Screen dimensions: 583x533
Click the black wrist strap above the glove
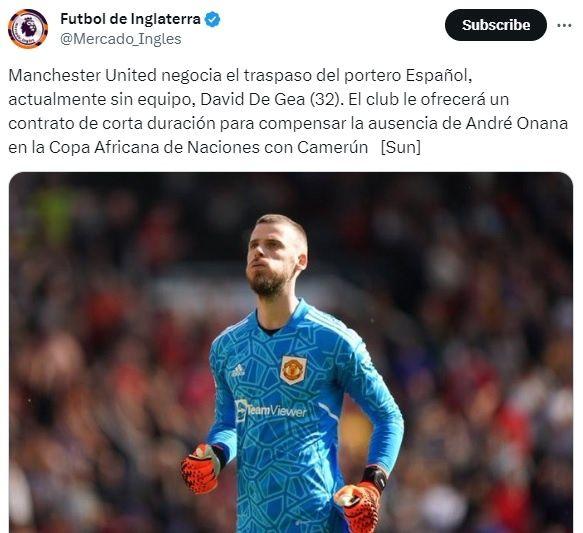[375, 477]
